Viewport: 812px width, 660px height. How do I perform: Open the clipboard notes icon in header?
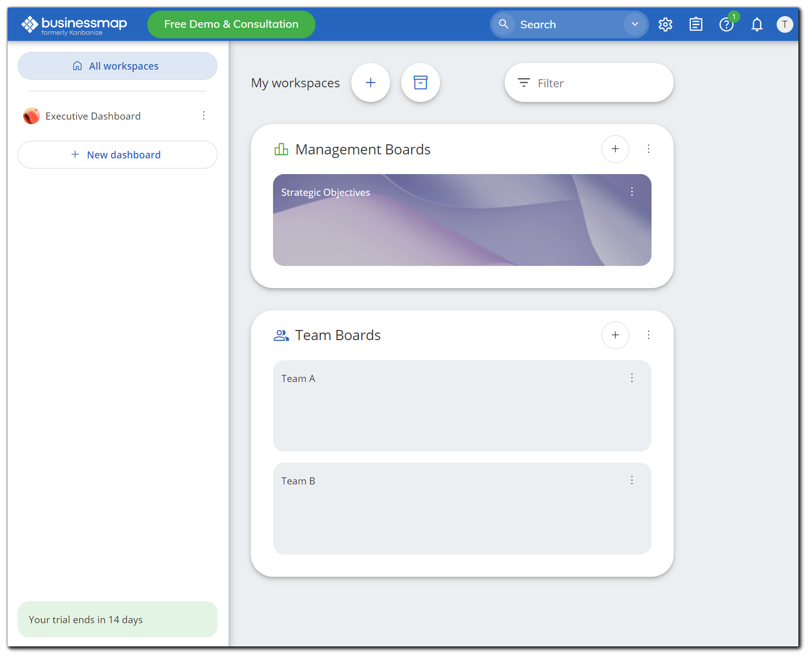[696, 24]
